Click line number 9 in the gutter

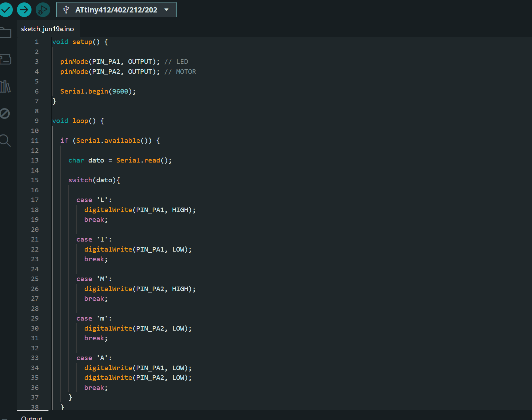tap(37, 121)
